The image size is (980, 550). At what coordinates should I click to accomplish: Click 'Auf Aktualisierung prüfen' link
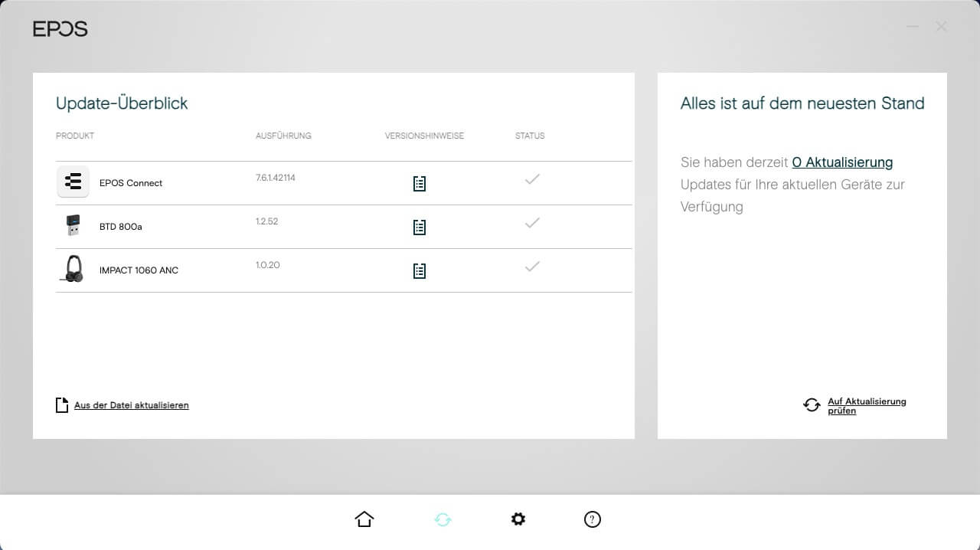pyautogui.click(x=866, y=406)
